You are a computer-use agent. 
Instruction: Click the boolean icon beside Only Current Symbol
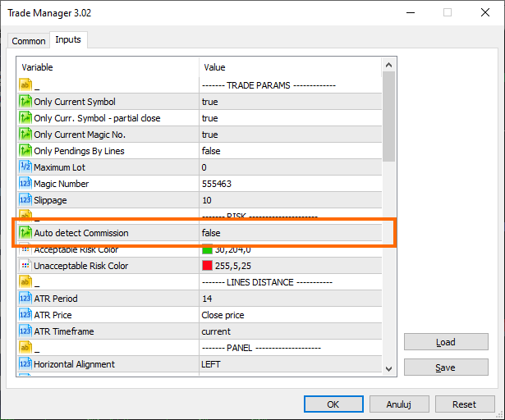coord(25,102)
